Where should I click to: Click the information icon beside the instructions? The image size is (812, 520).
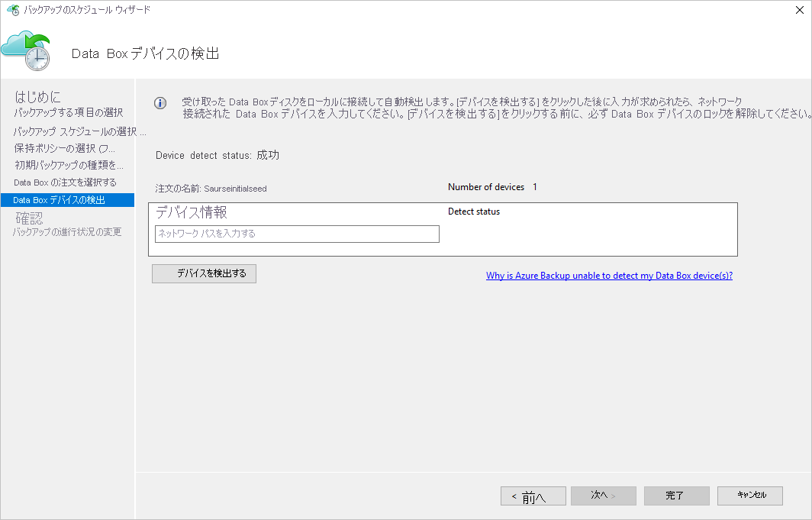(159, 103)
